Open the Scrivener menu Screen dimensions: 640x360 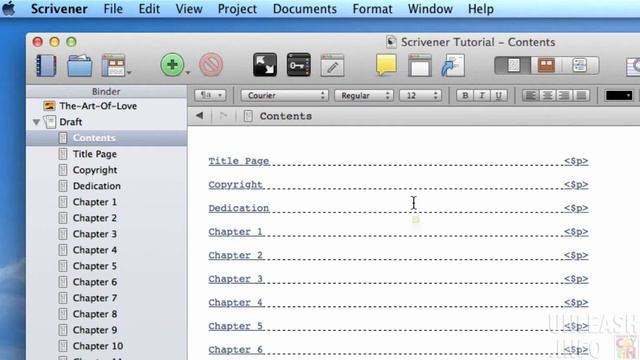pos(59,9)
